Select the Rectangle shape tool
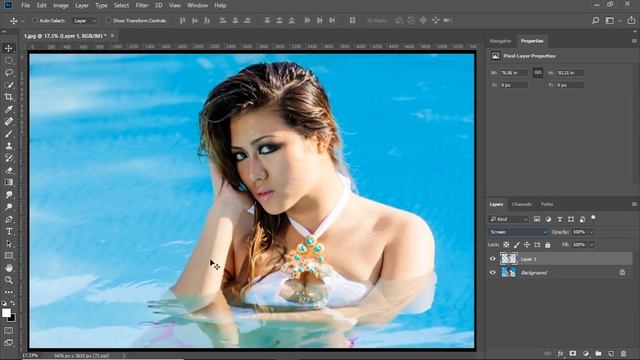This screenshot has height=360, width=640. point(9,256)
